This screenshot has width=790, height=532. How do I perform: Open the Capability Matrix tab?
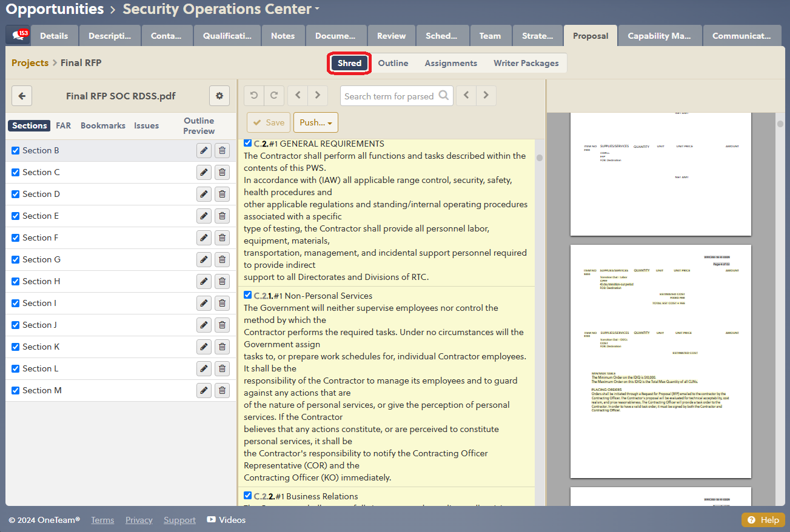[x=659, y=36]
